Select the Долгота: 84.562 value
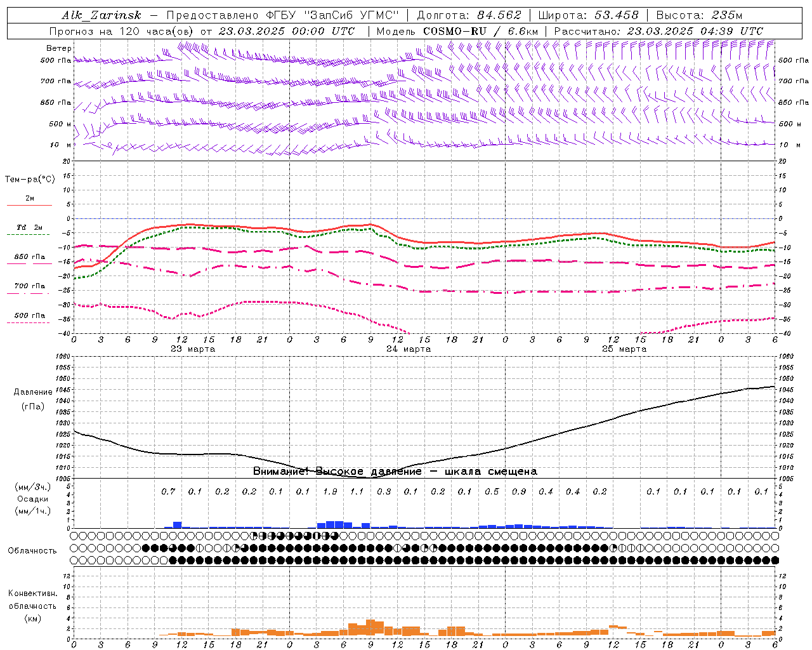 point(468,15)
